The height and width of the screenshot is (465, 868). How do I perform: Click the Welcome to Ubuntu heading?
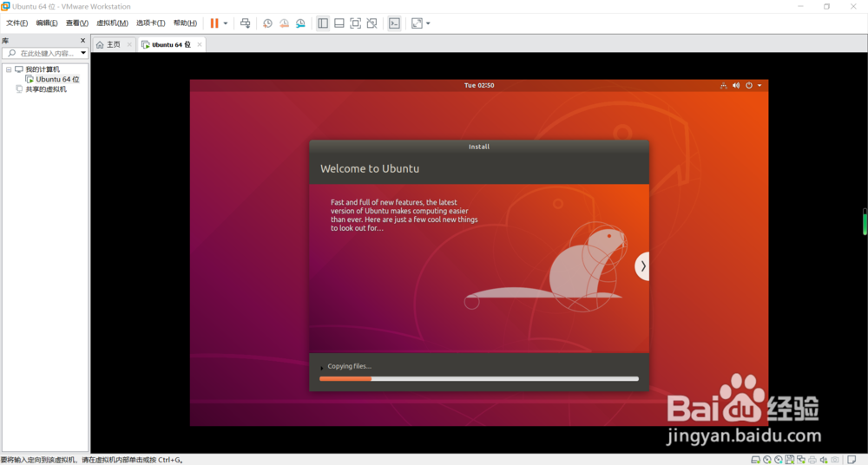tap(370, 169)
